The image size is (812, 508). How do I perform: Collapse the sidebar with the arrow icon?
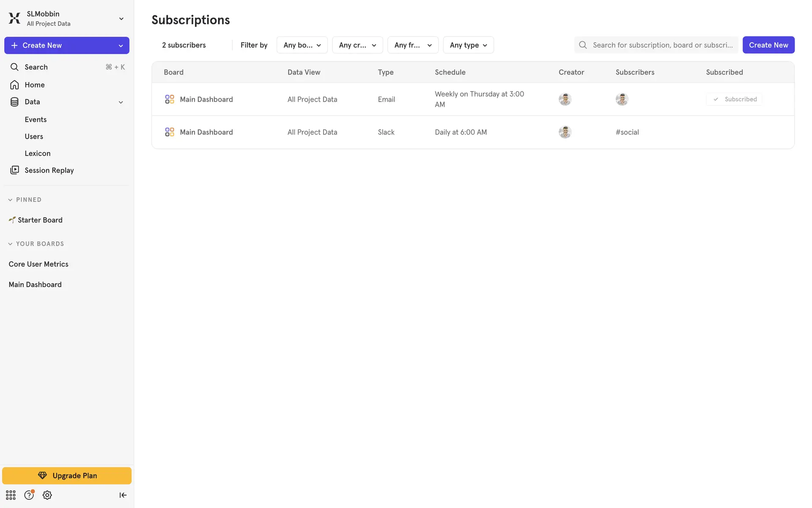[123, 495]
